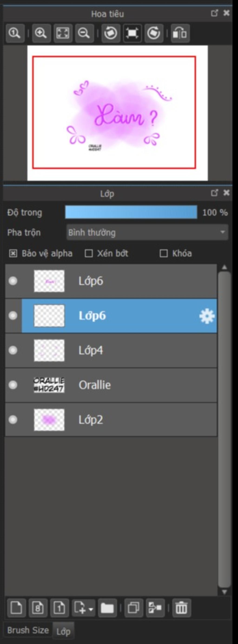
Task: Hide the Orallie layer
Action: click(x=13, y=385)
